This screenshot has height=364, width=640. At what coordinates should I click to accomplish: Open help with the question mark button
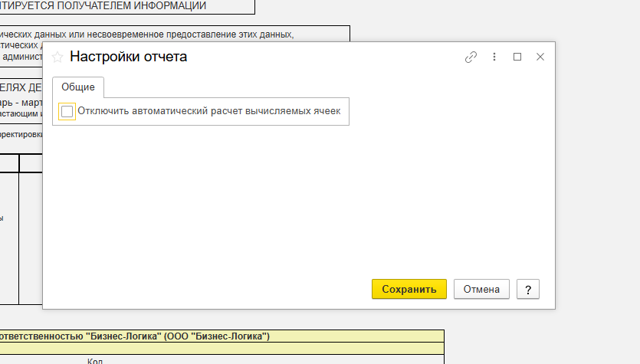[x=528, y=289]
